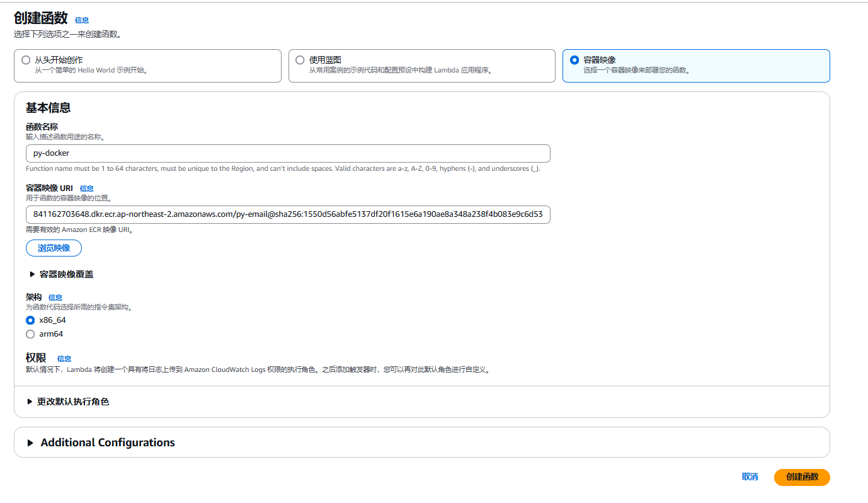The image size is (868, 503).
Task: Open 信息 link next to 架构
Action: coord(55,298)
